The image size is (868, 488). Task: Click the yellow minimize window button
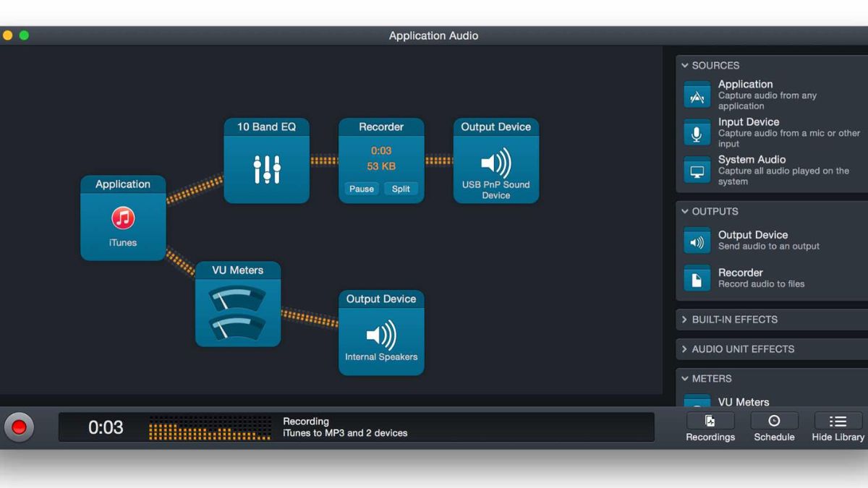click(x=7, y=35)
